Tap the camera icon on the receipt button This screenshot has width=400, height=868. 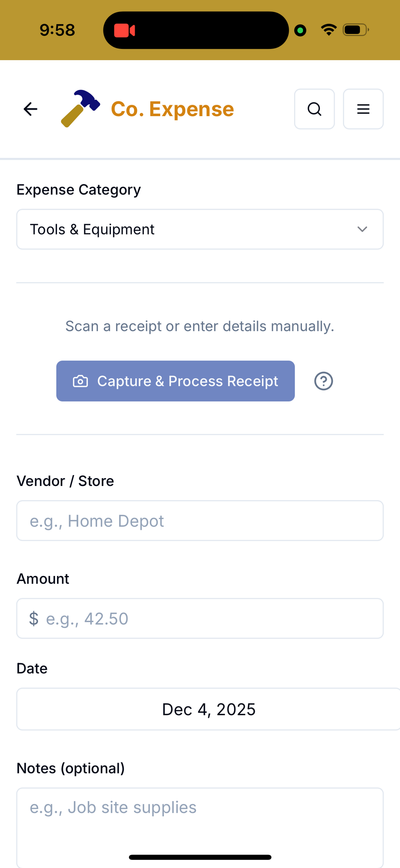pos(80,381)
